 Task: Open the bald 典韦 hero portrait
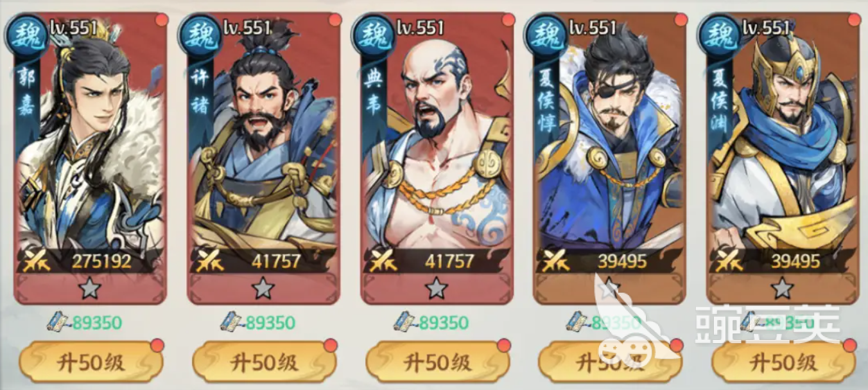(x=437, y=157)
